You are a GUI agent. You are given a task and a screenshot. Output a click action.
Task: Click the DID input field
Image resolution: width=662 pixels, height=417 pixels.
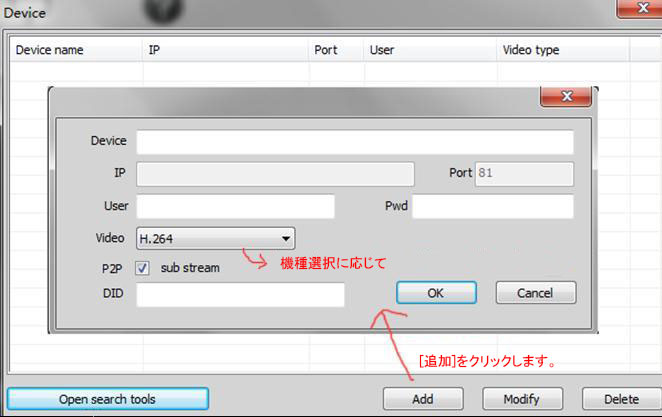tap(240, 294)
